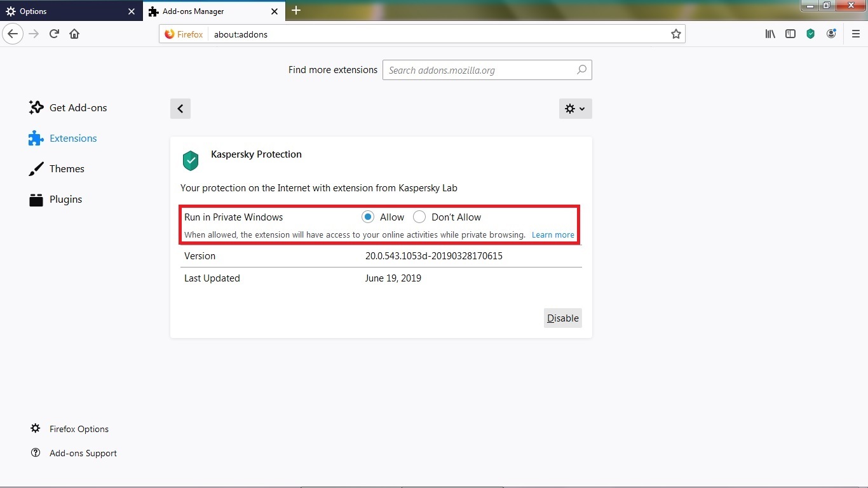Open the gear tools dropdown for add-ons
The width and height of the screenshot is (868, 488).
pyautogui.click(x=575, y=109)
